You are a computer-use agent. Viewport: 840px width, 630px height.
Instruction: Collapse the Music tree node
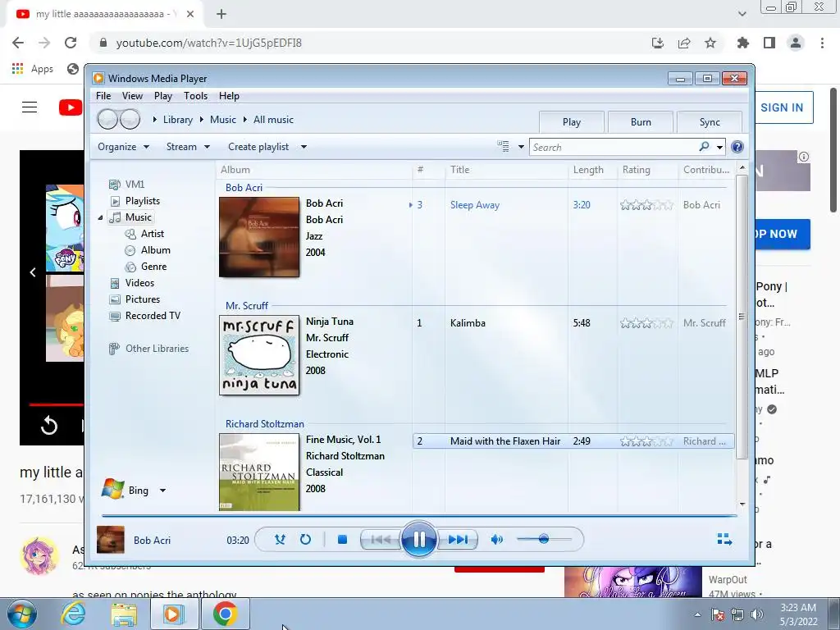click(x=100, y=217)
